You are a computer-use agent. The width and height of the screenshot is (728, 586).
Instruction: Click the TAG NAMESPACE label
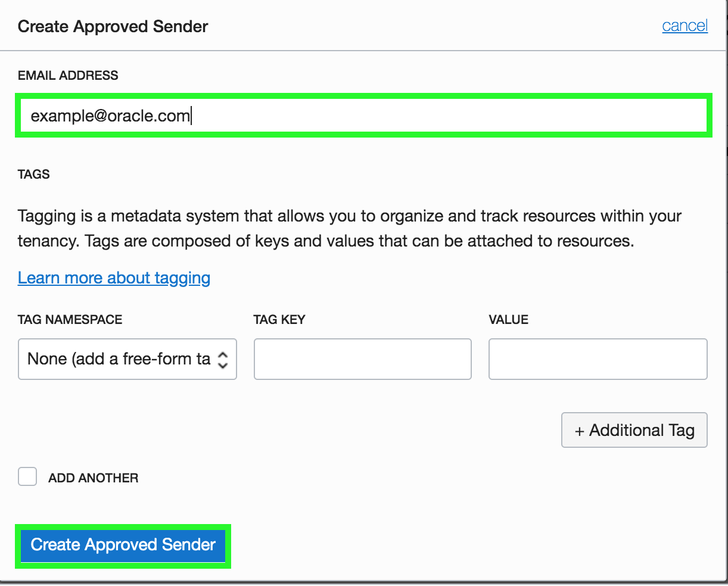70,320
